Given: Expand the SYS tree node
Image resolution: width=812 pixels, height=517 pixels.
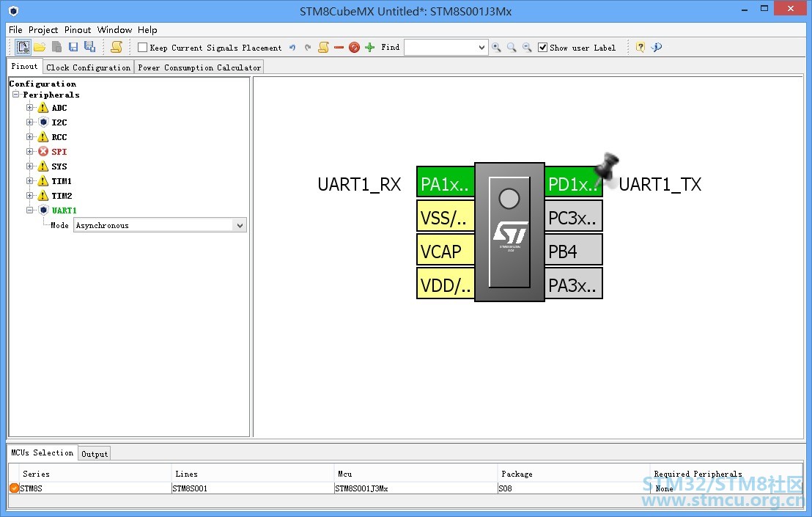Looking at the screenshot, I should 29,166.
